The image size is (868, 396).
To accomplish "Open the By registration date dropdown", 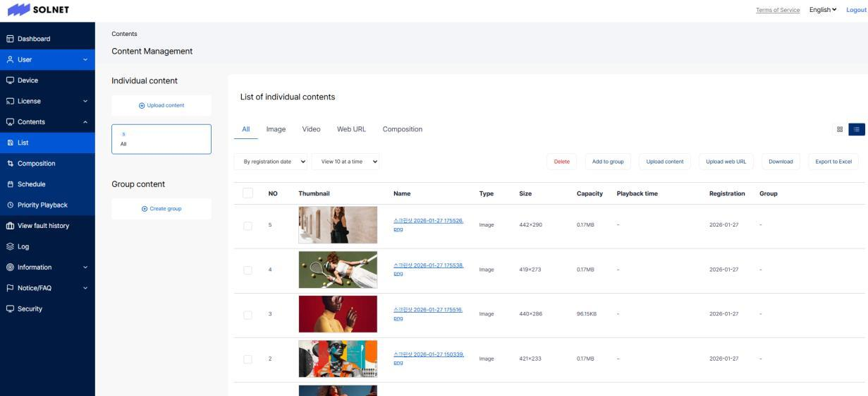I will pyautogui.click(x=271, y=162).
